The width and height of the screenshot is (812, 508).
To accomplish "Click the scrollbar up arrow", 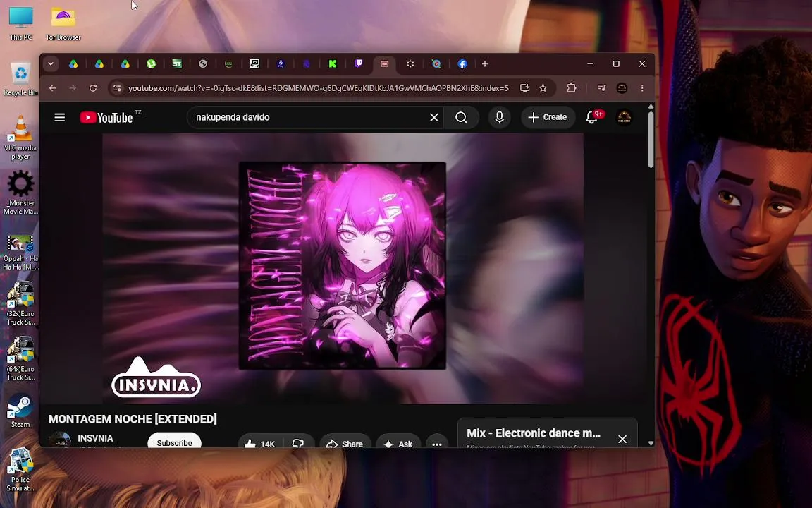I will pyautogui.click(x=651, y=107).
